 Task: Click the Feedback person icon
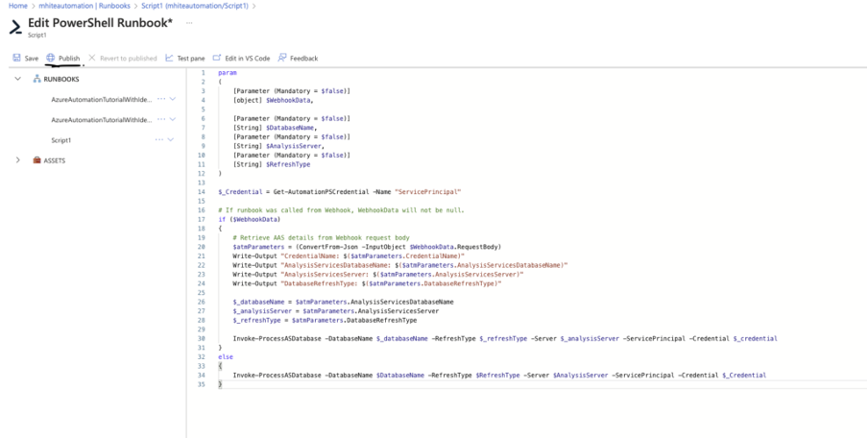282,58
